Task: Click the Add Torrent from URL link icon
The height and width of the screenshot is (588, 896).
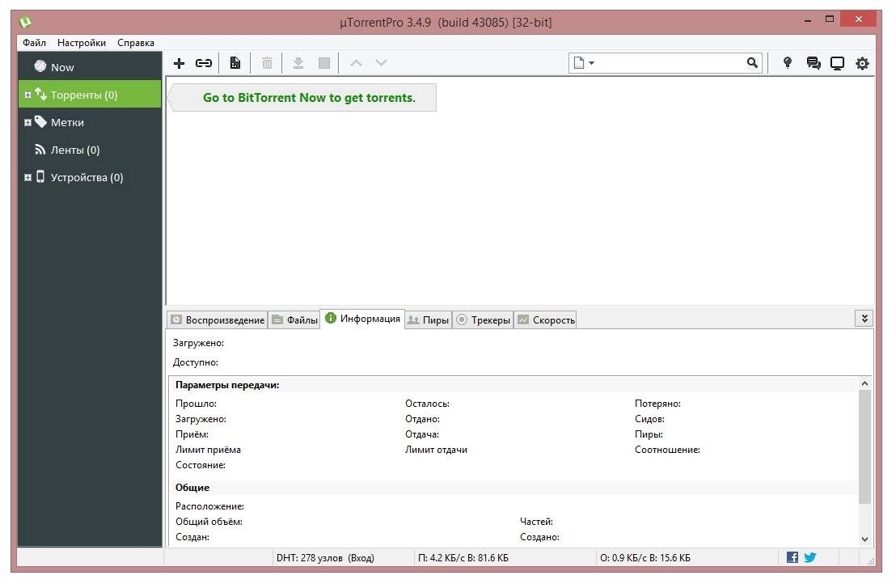Action: [x=204, y=63]
